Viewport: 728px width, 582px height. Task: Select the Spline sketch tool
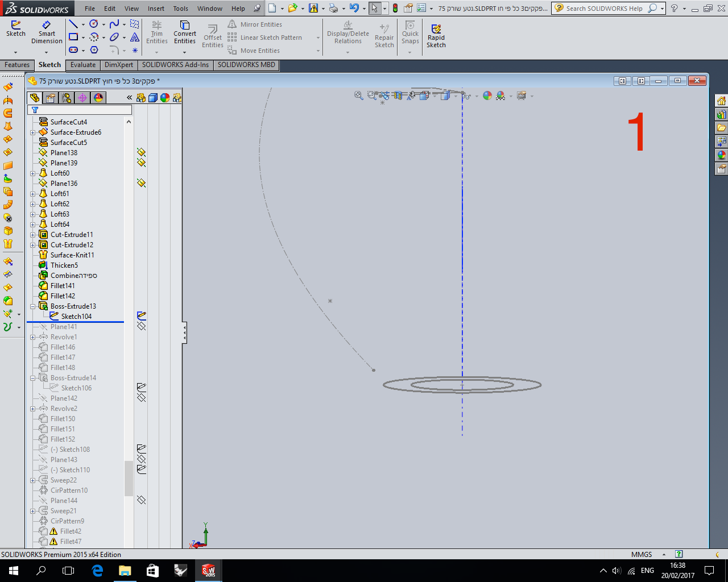(114, 24)
